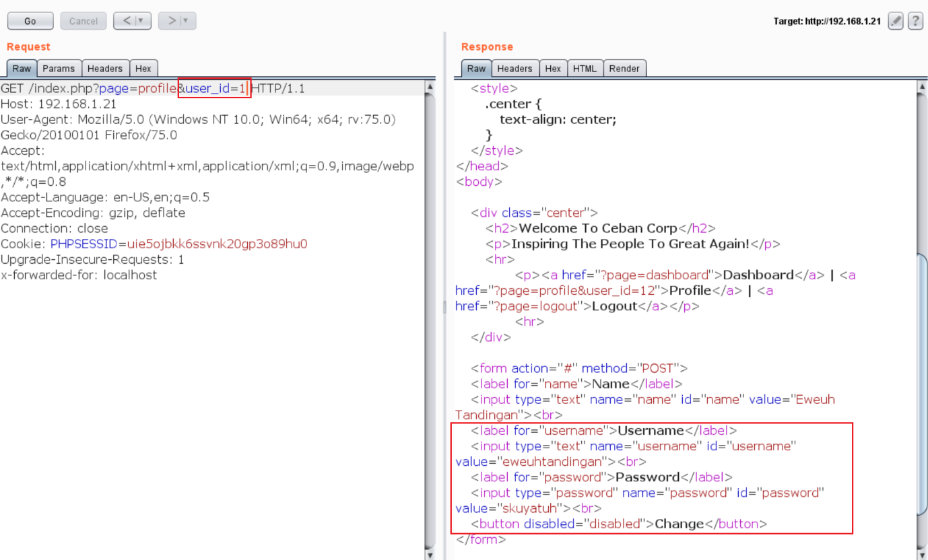The width and height of the screenshot is (928, 560).
Task: Go back to previous request in history
Action: (127, 21)
